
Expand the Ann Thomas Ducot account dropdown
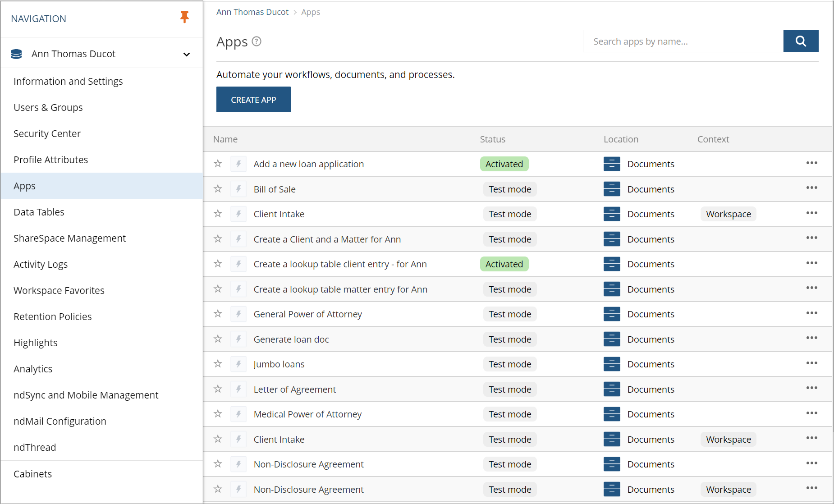(186, 54)
